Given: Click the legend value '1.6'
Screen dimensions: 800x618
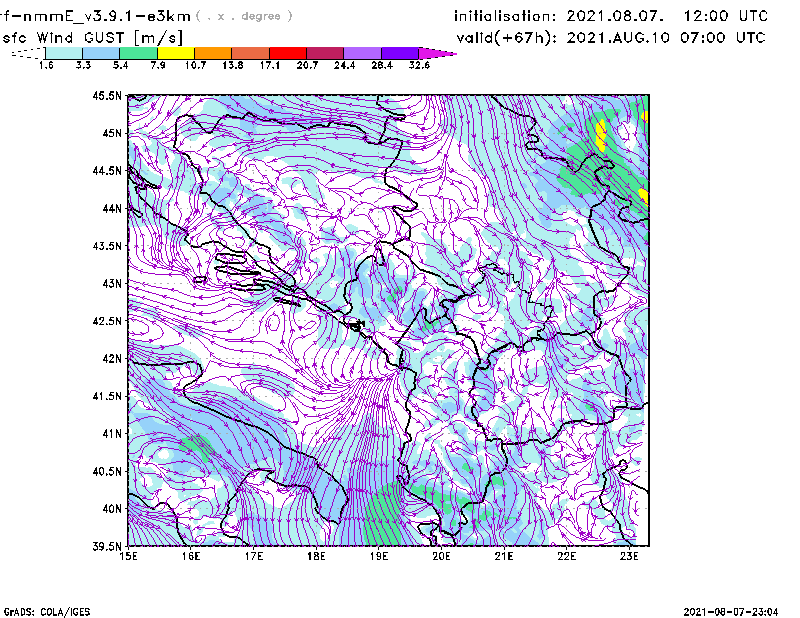Looking at the screenshot, I should tap(46, 65).
